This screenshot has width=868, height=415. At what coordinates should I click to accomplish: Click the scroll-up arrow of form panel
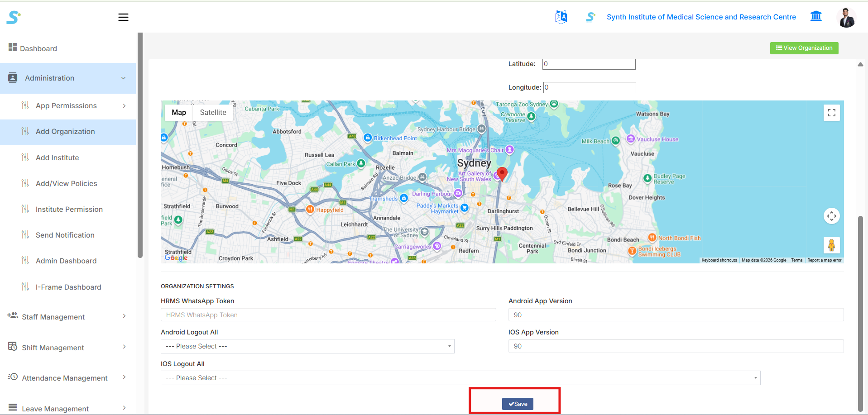860,64
